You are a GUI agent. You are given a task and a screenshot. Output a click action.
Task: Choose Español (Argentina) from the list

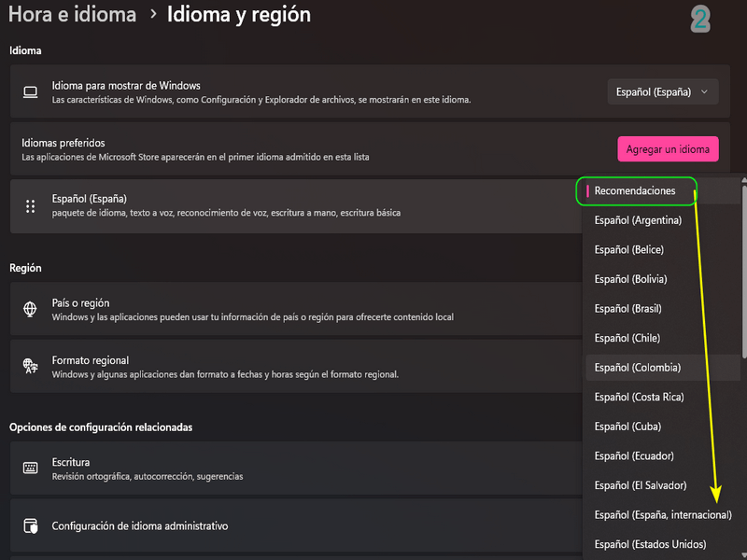coord(638,220)
